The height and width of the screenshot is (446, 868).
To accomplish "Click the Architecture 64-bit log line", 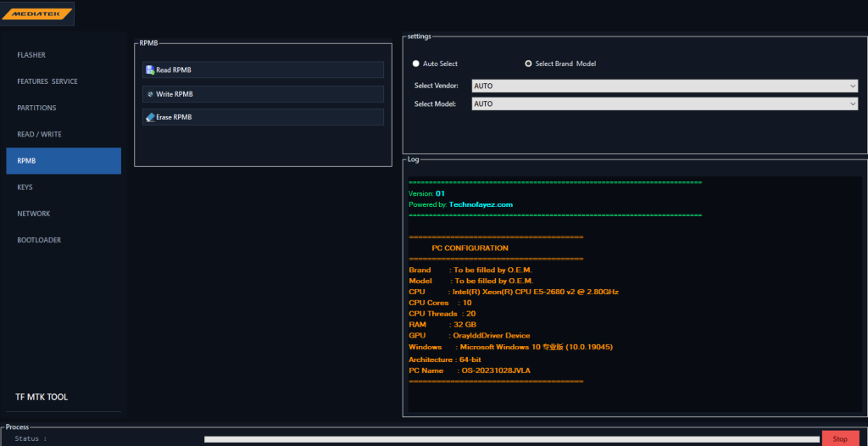I will click(445, 360).
